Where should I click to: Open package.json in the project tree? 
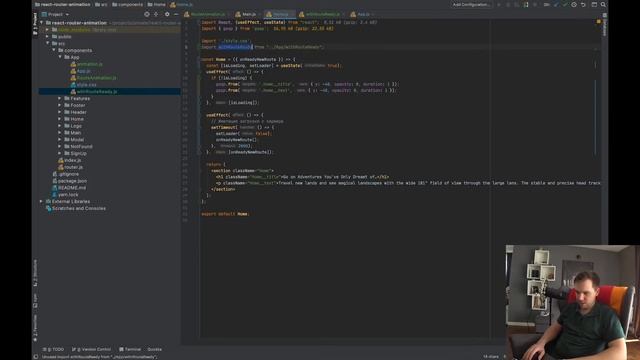[x=69, y=181]
